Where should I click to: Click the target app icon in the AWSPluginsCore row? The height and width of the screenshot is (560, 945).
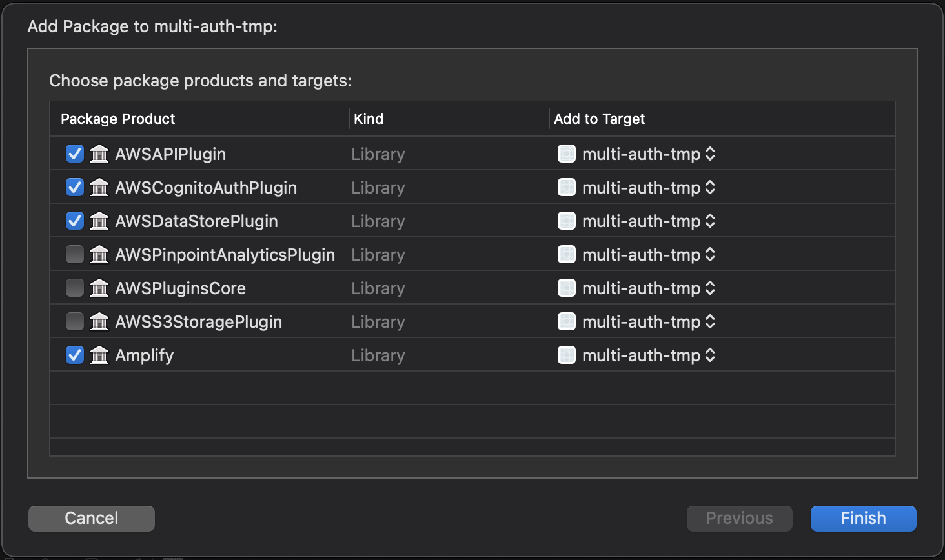point(566,288)
